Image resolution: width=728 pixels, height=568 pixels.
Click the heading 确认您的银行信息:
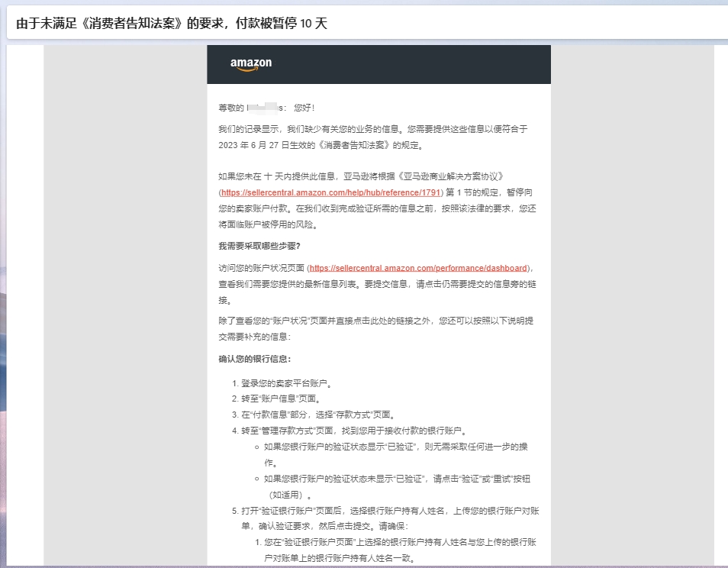254,359
